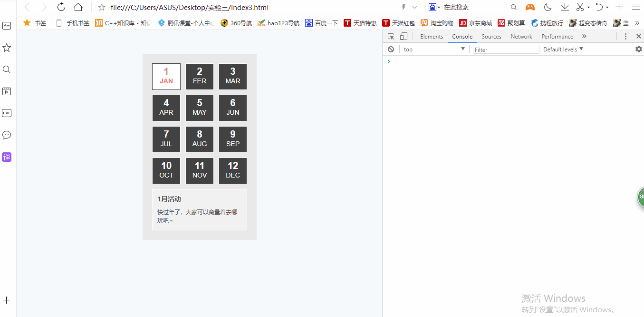Switch to the Elements tab
This screenshot has height=317, width=644.
(x=432, y=37)
